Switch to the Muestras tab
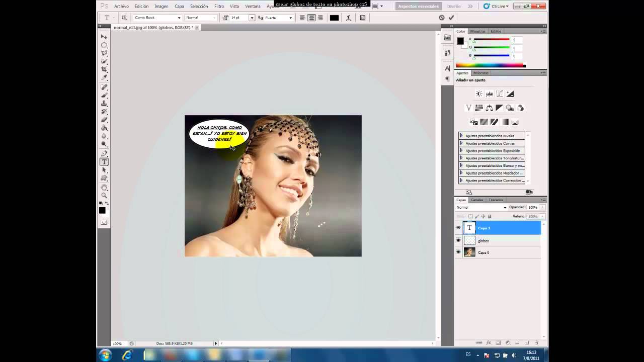 point(478,31)
